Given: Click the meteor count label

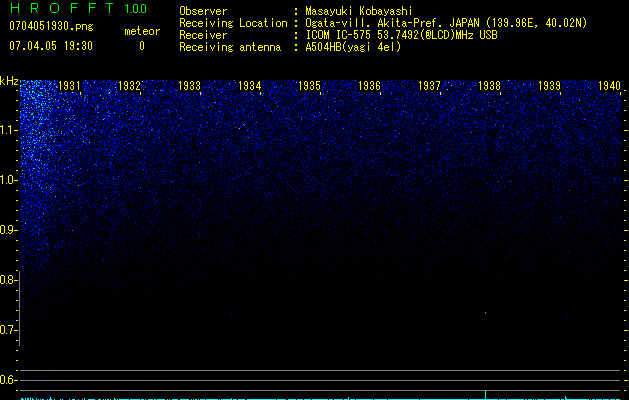Looking at the screenshot, I should (142, 31).
